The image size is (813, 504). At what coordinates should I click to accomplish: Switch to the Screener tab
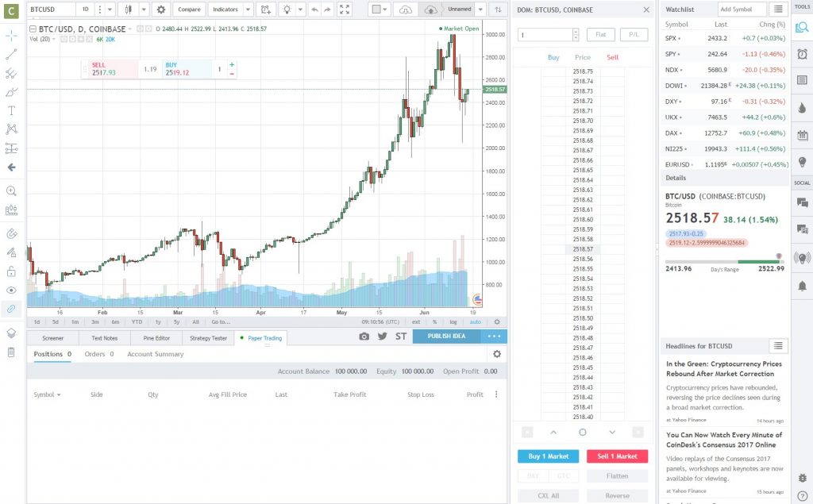(x=53, y=338)
